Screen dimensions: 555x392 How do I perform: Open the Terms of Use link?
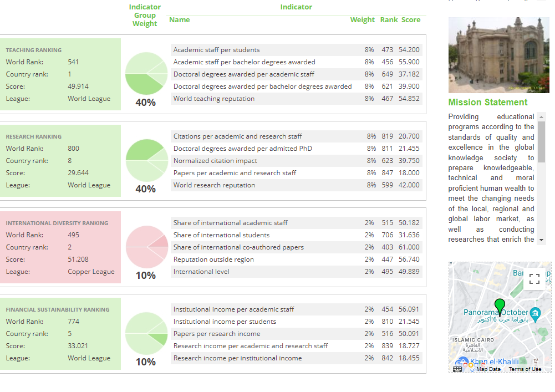[525, 369]
